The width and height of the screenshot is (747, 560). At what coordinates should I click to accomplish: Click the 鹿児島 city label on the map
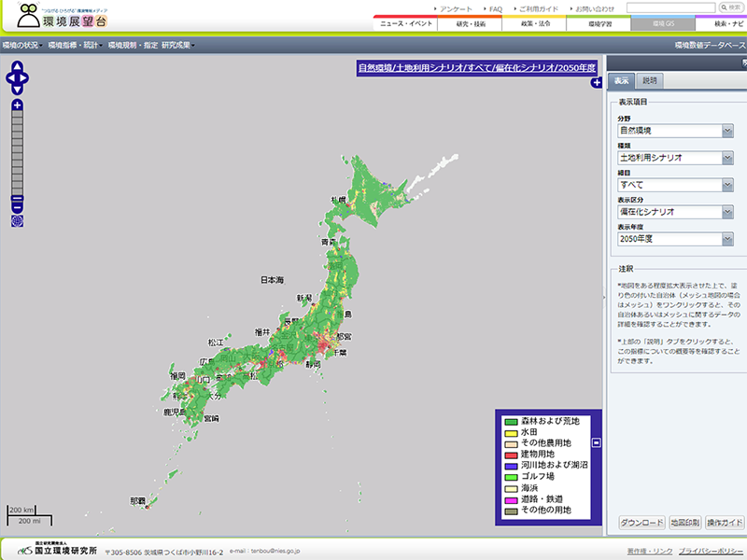click(175, 412)
